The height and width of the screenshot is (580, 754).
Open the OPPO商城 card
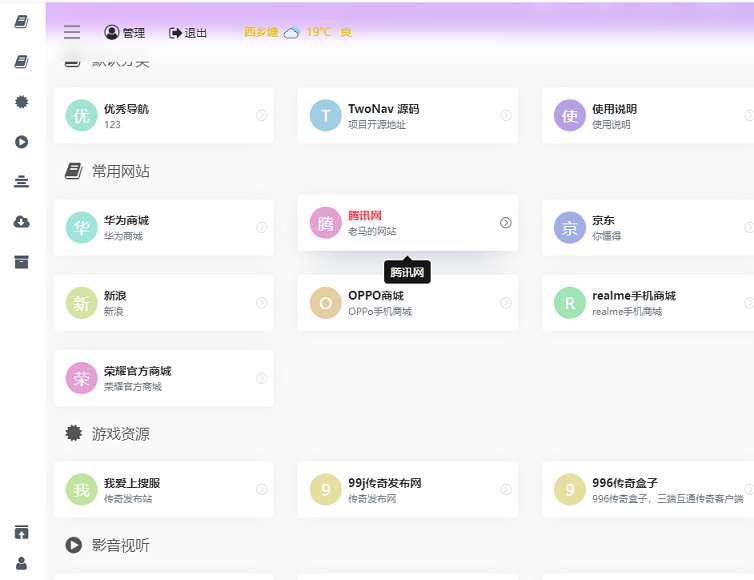[408, 303]
